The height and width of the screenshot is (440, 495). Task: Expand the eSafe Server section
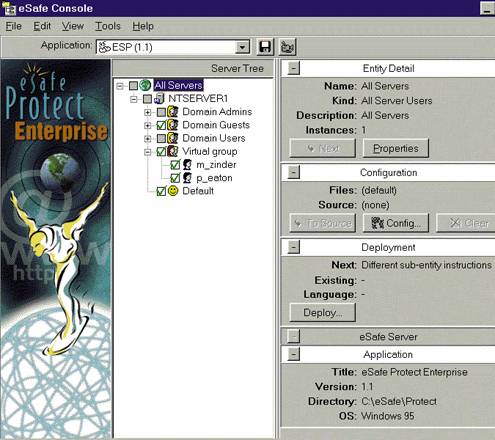click(294, 337)
